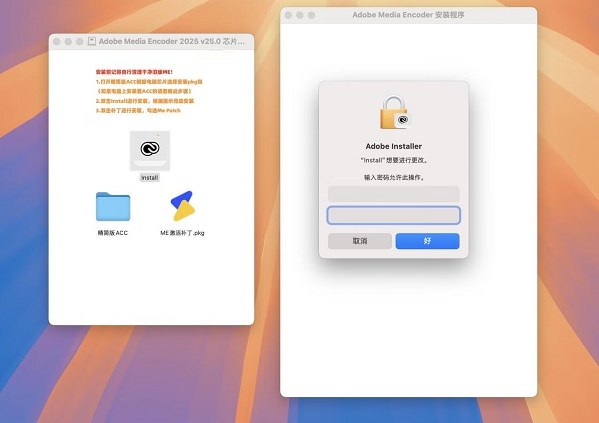
Task: Minimize the Adobe Media Encoder 安装程序 window
Action: pyautogui.click(x=300, y=15)
